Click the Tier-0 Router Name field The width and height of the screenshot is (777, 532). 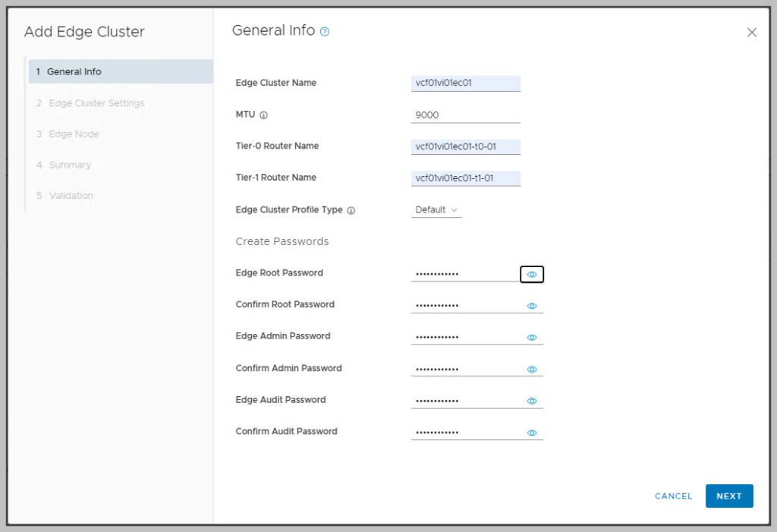(465, 146)
